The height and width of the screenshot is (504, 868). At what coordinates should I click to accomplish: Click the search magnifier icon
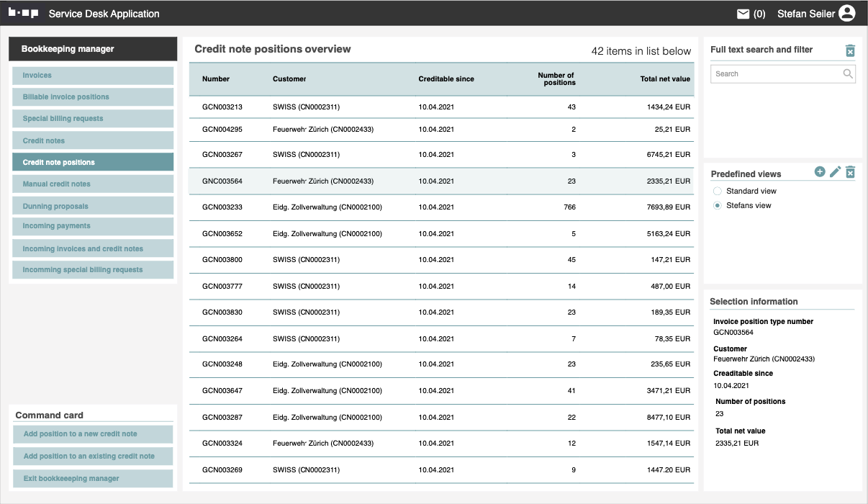(x=848, y=73)
